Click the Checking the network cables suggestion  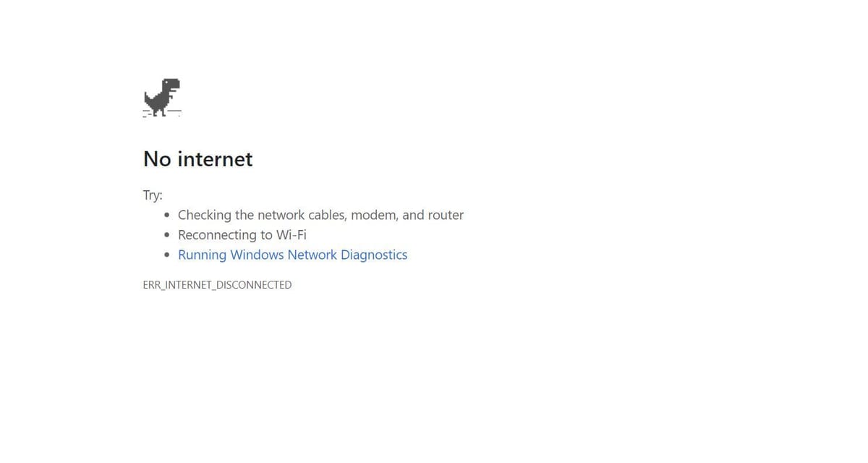(x=320, y=215)
